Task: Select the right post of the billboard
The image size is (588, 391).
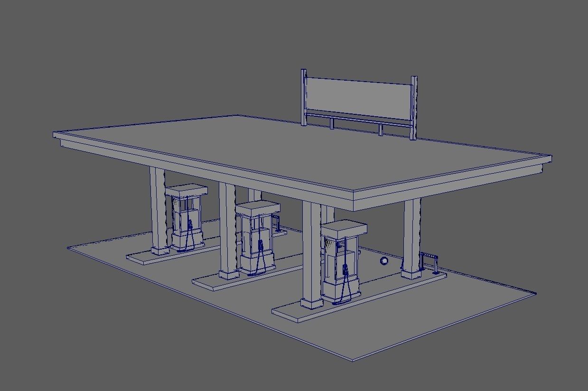Action: (413, 108)
